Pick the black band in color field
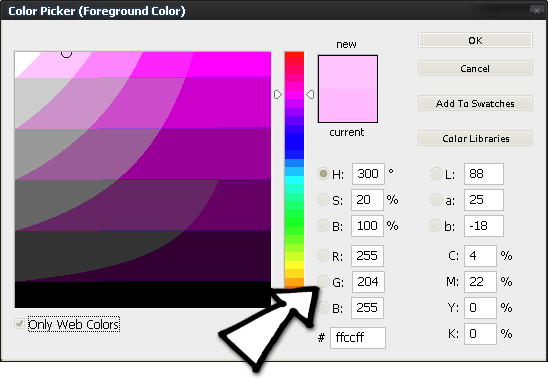This screenshot has width=548, height=380. click(x=143, y=295)
